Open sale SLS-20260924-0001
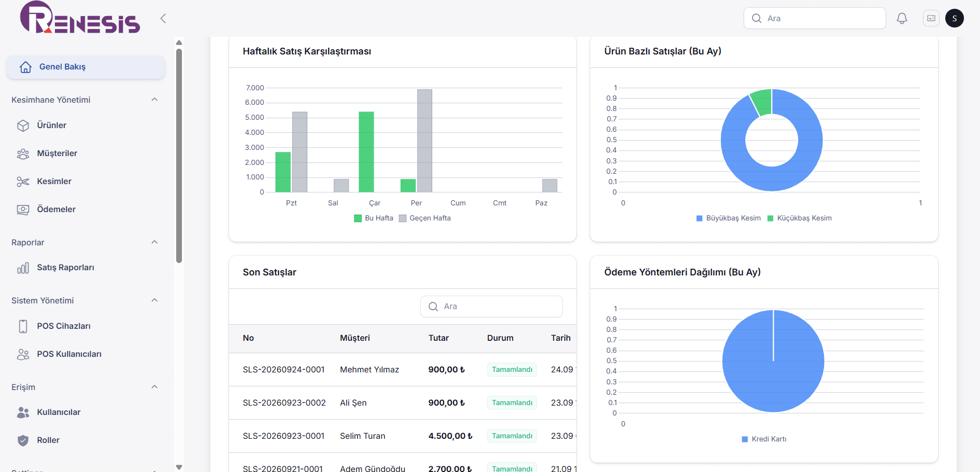 coord(283,370)
